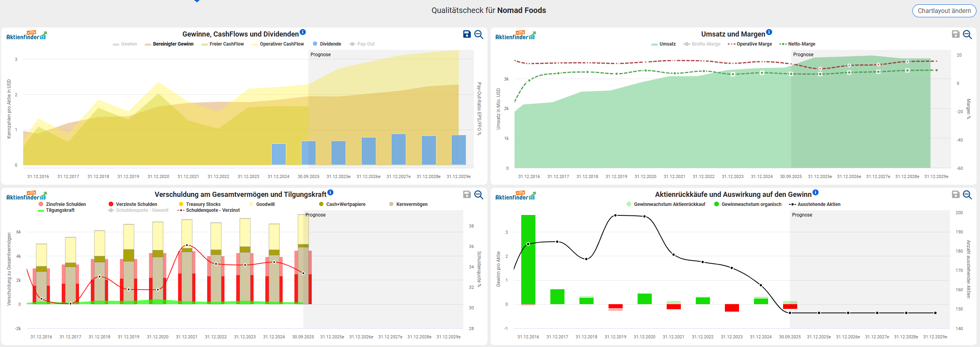Zoom out the Gewinne, CashFlows chart
Image resolution: width=980 pixels, height=347 pixels.
[478, 34]
